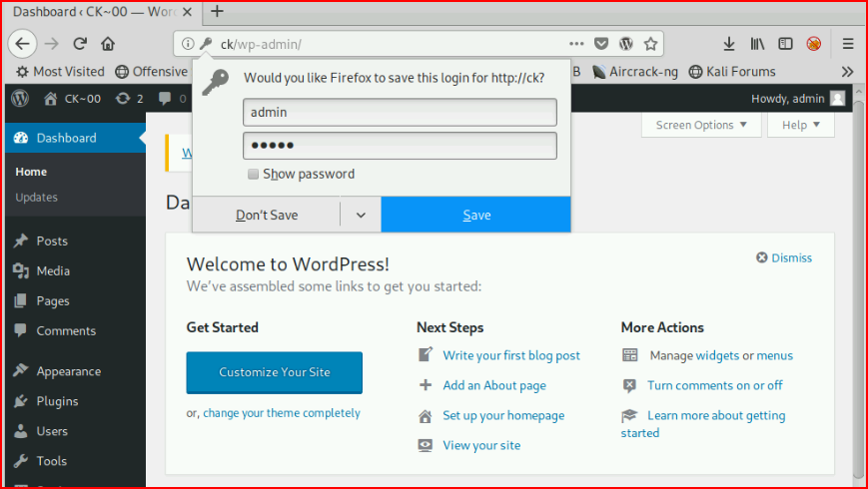Click the WordPress icon in address bar
This screenshot has width=868, height=489.
(626, 44)
